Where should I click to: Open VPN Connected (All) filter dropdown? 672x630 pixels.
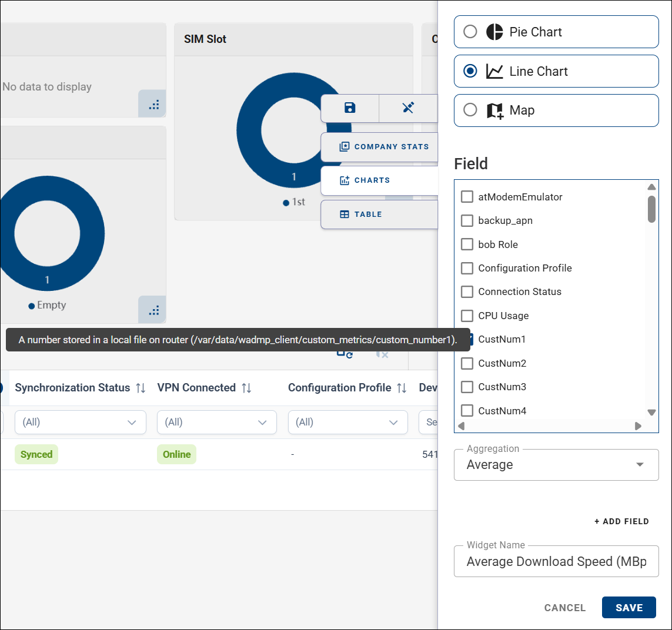[x=216, y=423]
